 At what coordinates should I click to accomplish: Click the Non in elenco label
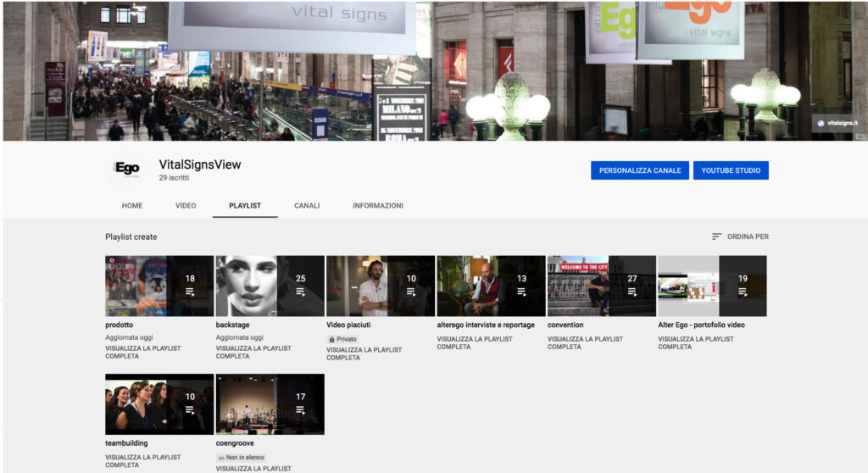pos(245,458)
